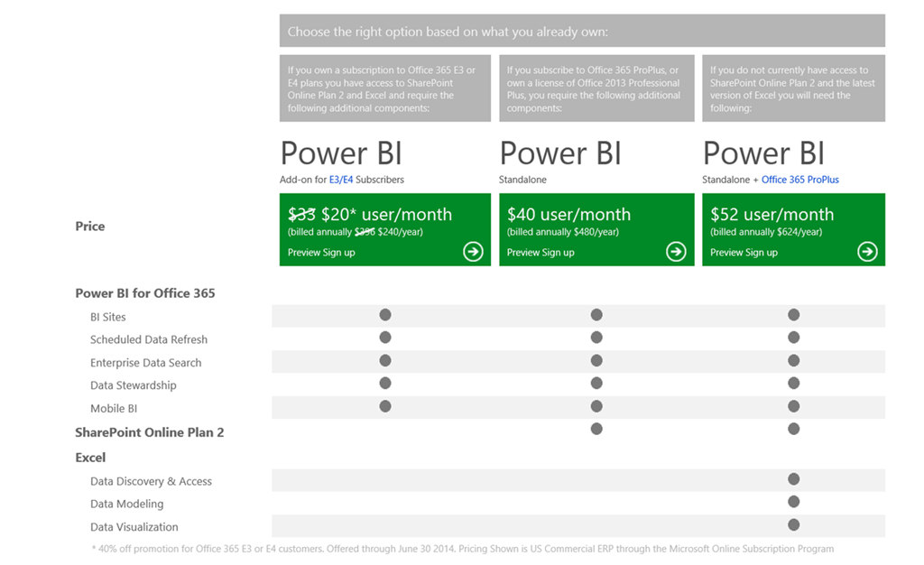Click Data Discovery & Access dot
Screen dimensions: 924x565
click(x=794, y=479)
